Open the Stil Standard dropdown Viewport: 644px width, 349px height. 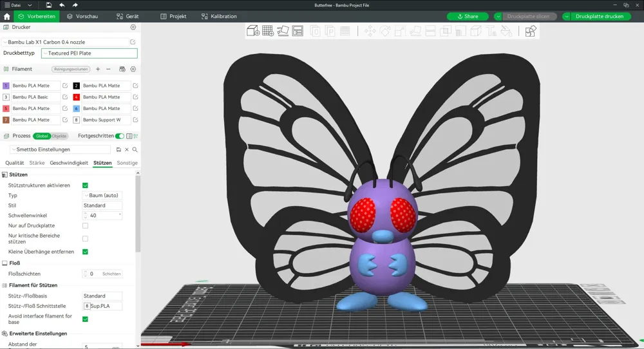point(102,205)
